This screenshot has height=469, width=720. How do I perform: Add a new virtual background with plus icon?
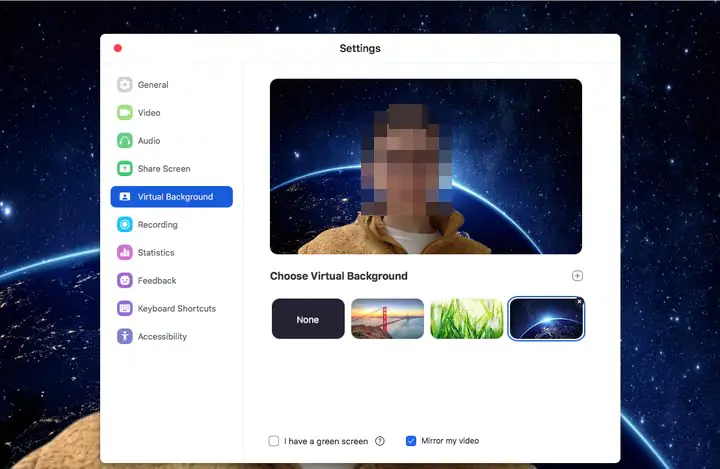click(x=577, y=276)
